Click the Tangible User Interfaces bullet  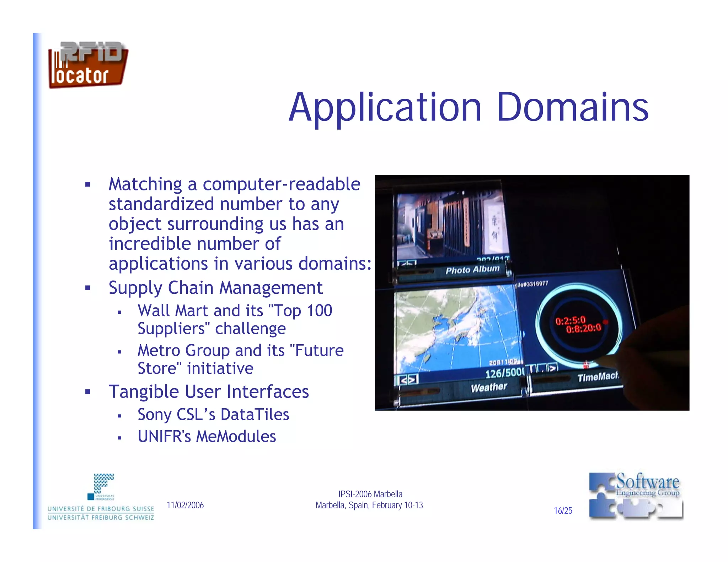pyautogui.click(x=209, y=392)
